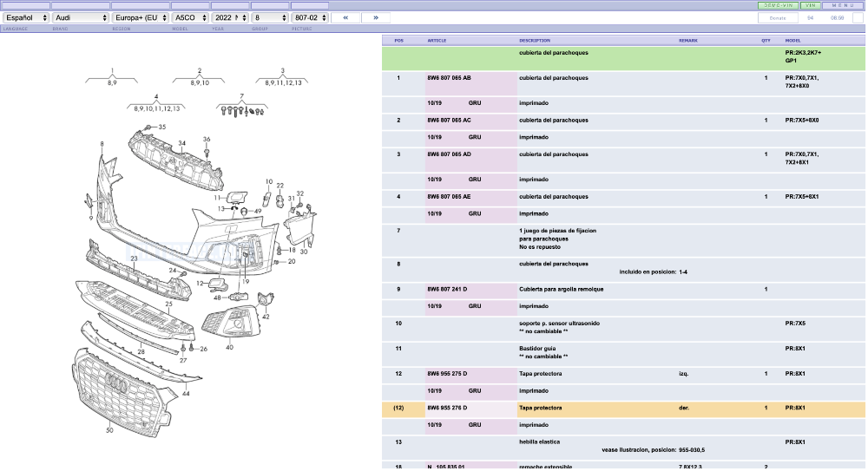The image size is (868, 471).
Task: Click bracket part 42 in diagram
Action: 266,300
